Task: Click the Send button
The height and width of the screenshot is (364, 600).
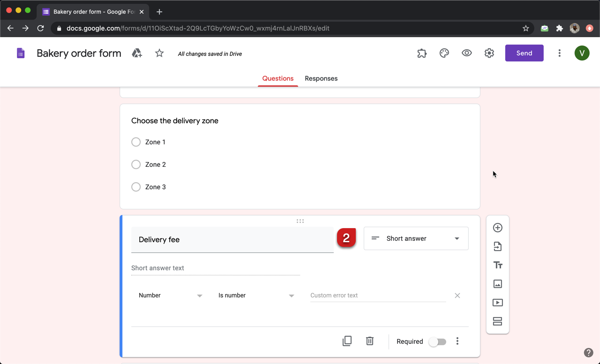Action: click(x=524, y=53)
